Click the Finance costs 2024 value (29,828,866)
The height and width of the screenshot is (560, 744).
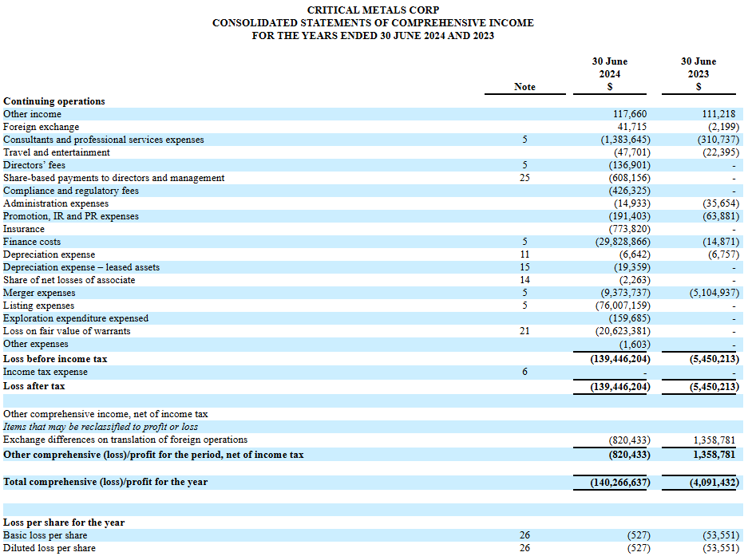point(623,242)
